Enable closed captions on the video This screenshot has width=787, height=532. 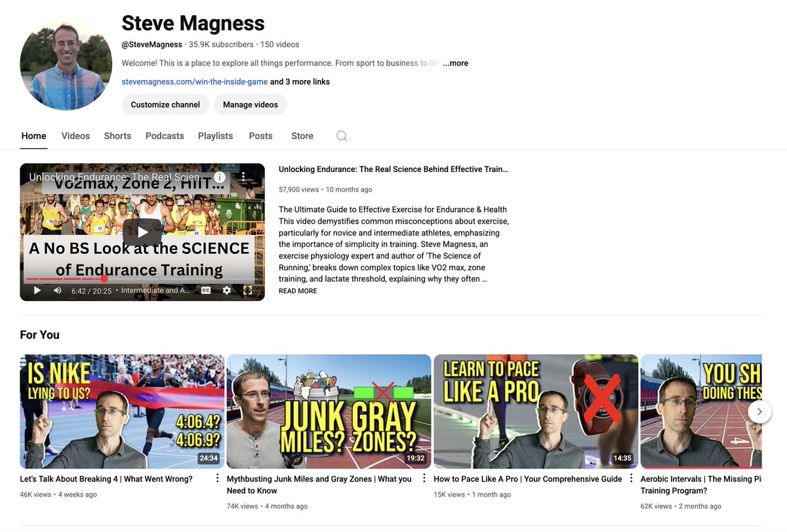205,289
